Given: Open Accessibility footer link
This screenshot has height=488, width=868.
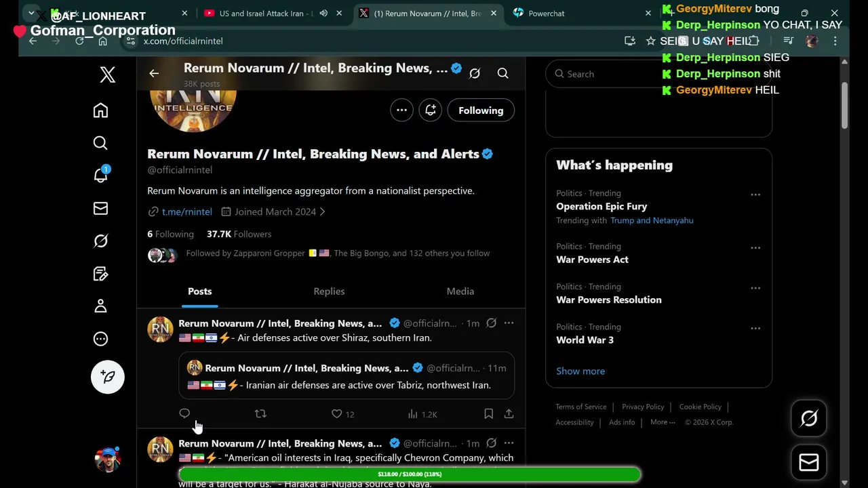Looking at the screenshot, I should point(574,422).
